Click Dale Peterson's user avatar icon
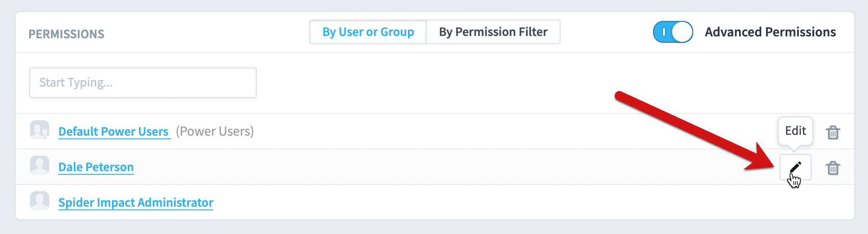This screenshot has height=234, width=868. coord(40,165)
